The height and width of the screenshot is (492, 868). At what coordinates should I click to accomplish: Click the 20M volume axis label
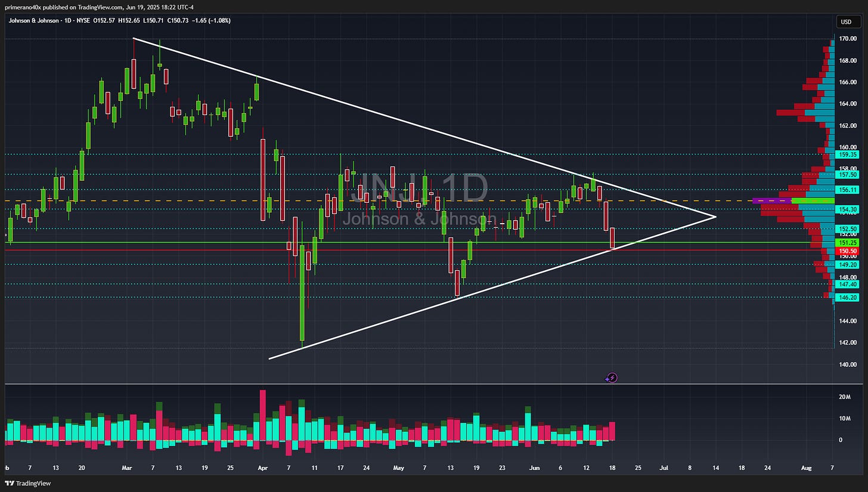click(x=844, y=397)
